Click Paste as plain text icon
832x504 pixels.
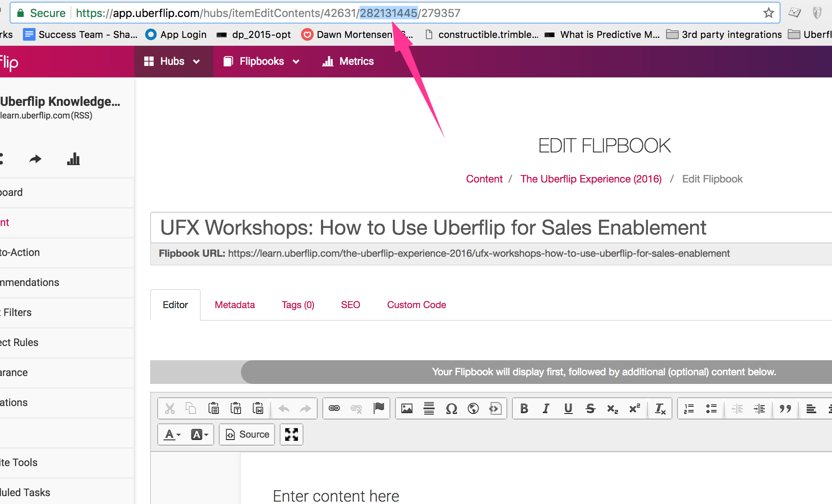pos(236,408)
